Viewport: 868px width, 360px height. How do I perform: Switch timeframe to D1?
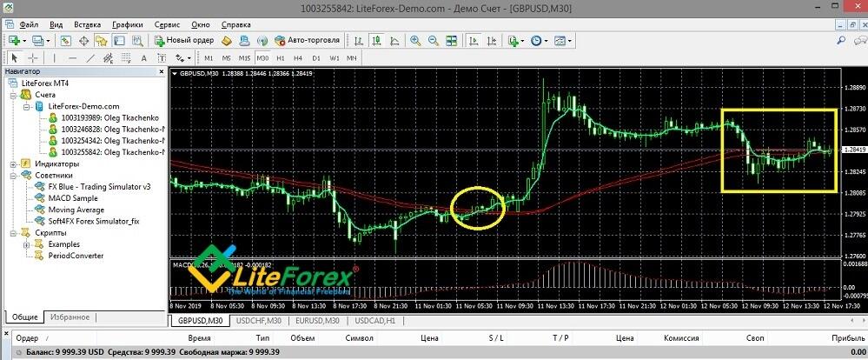[316, 57]
